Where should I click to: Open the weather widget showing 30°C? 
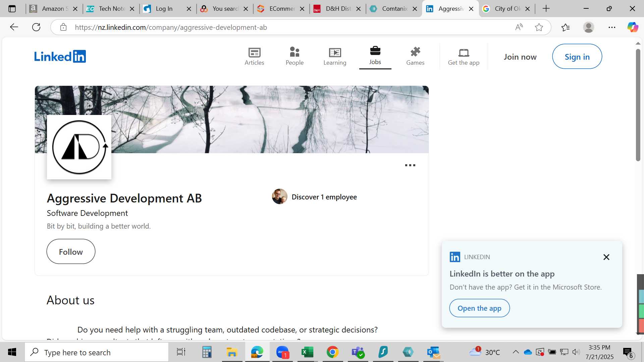pyautogui.click(x=484, y=352)
